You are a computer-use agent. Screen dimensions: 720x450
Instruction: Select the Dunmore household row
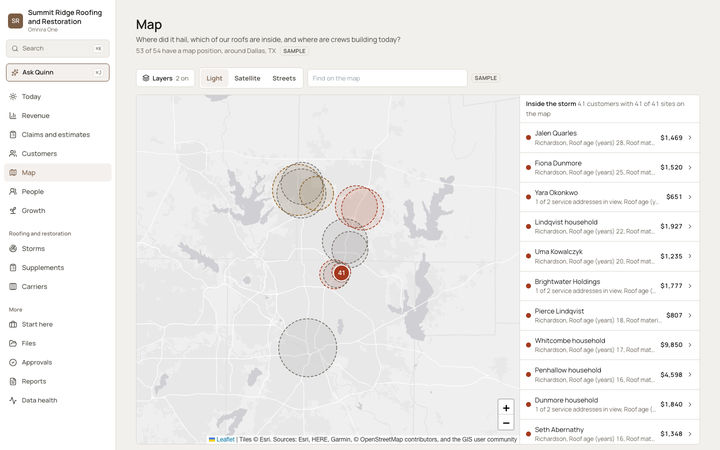tap(609, 404)
